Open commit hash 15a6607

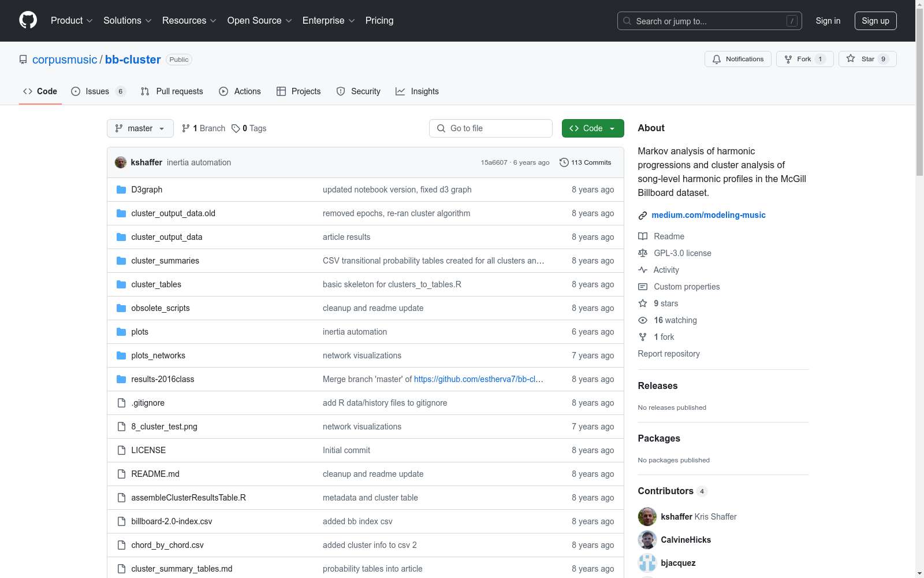[494, 162]
